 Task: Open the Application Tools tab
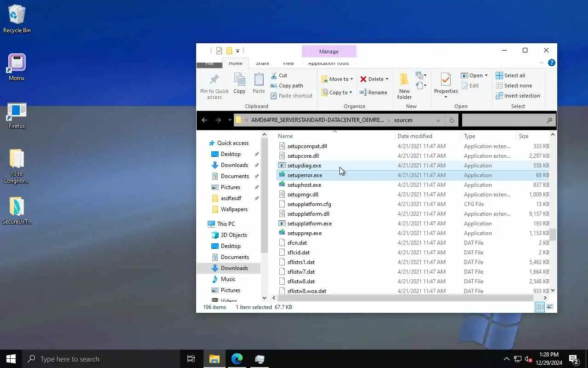click(x=328, y=63)
